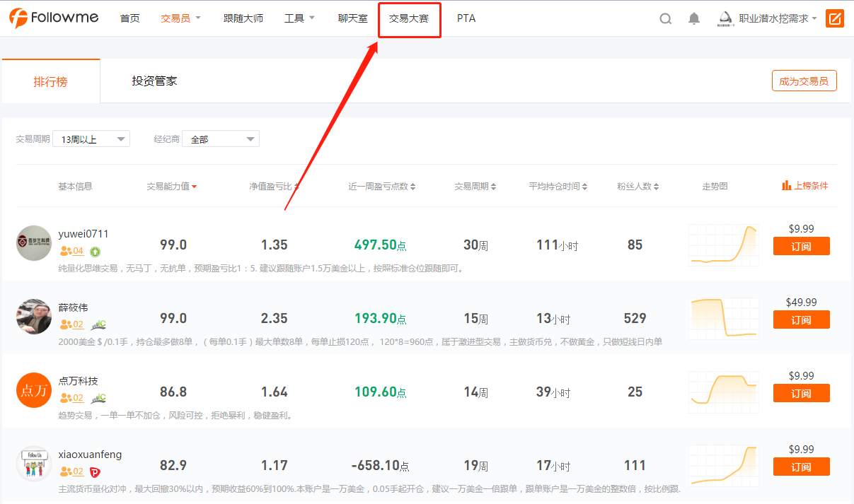View 薛筱伟's trend chart thumbnail
The image size is (854, 504).
click(x=724, y=318)
